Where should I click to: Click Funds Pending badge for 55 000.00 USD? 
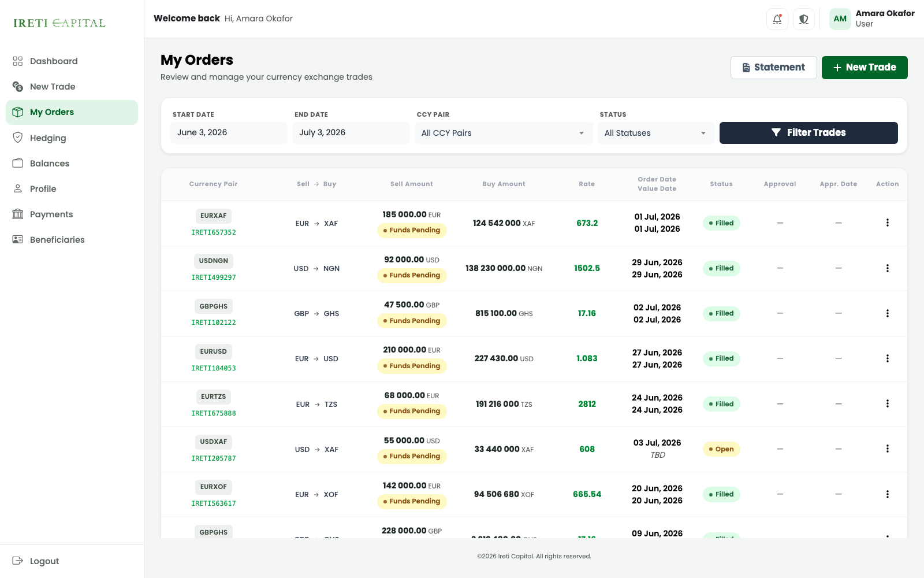[x=412, y=456]
